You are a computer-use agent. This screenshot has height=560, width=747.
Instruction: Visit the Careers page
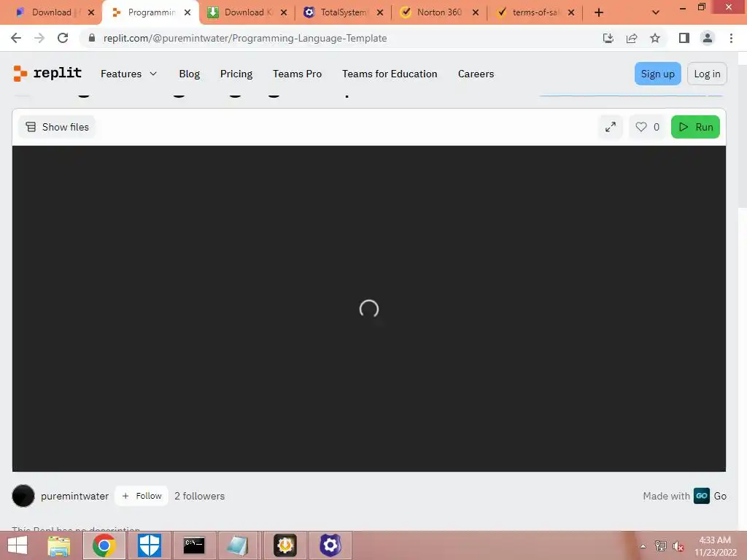click(476, 74)
